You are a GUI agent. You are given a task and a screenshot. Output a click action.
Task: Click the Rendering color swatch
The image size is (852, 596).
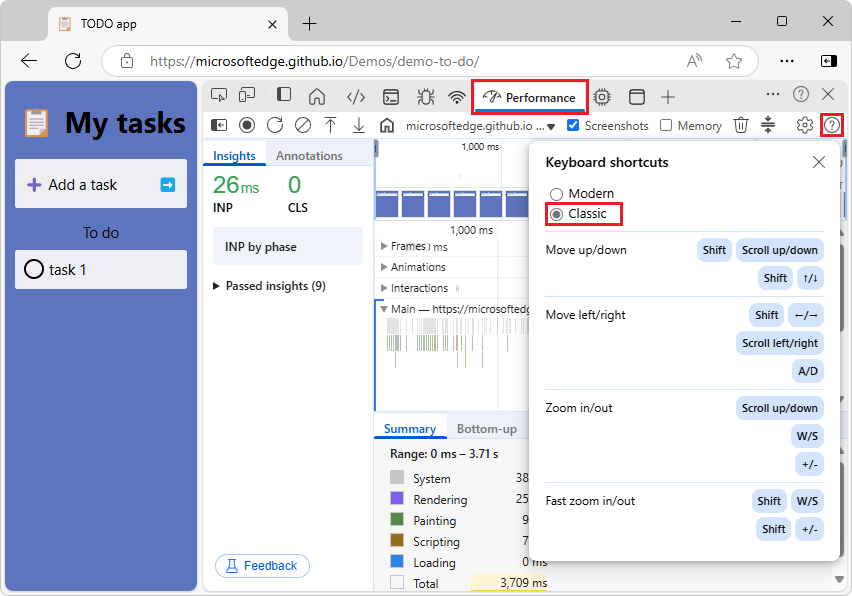397,498
